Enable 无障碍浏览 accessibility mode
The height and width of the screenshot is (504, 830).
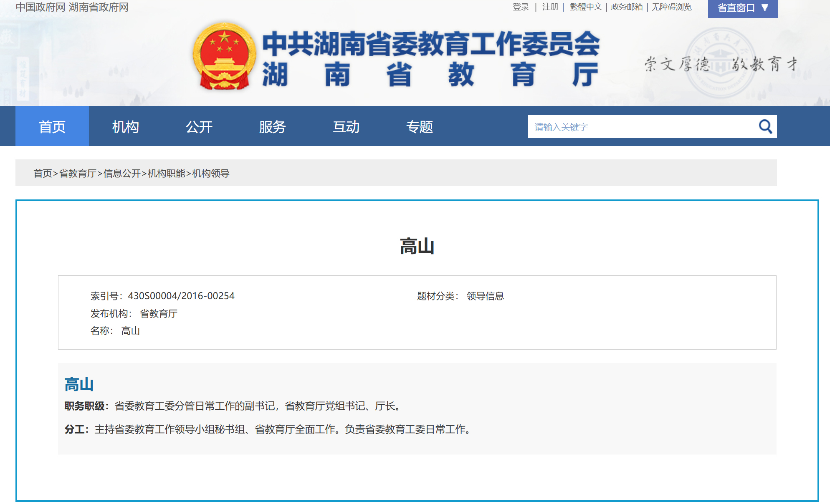pos(671,7)
